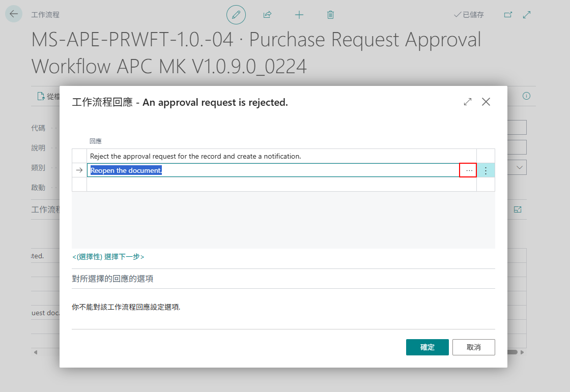Close the workflow response dialog
The image size is (570, 392).
(486, 102)
